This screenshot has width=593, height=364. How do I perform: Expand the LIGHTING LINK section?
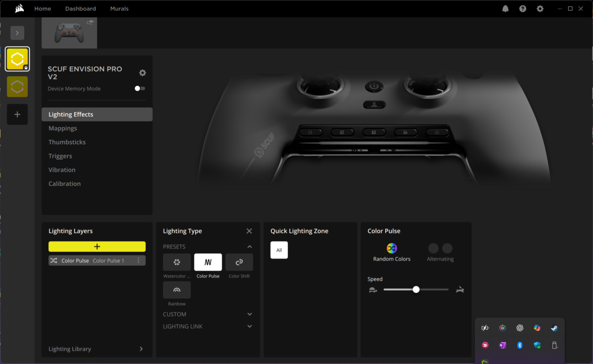click(x=250, y=327)
